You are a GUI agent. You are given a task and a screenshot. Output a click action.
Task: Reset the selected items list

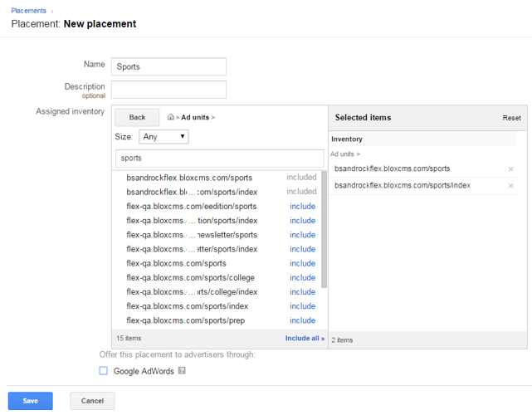coord(511,118)
